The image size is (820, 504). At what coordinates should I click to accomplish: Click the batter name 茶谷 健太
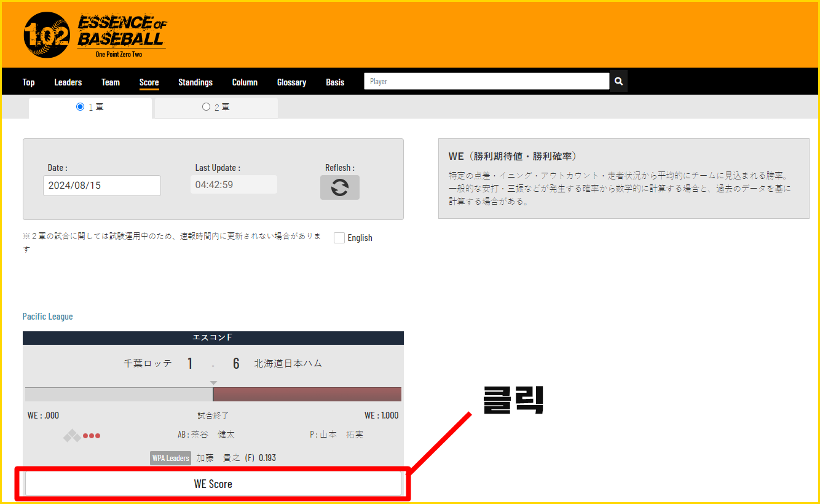pos(213,435)
